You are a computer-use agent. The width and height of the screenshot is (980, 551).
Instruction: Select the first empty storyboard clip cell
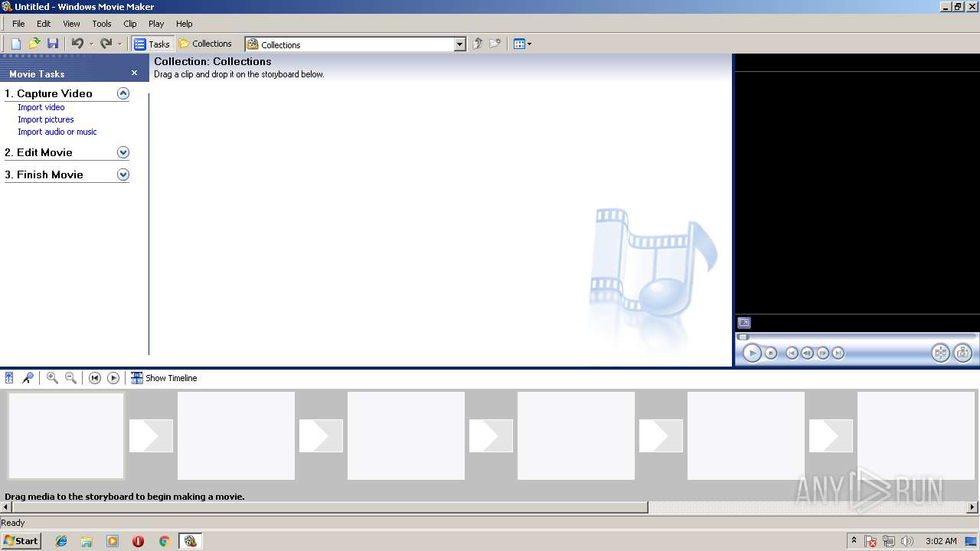66,435
